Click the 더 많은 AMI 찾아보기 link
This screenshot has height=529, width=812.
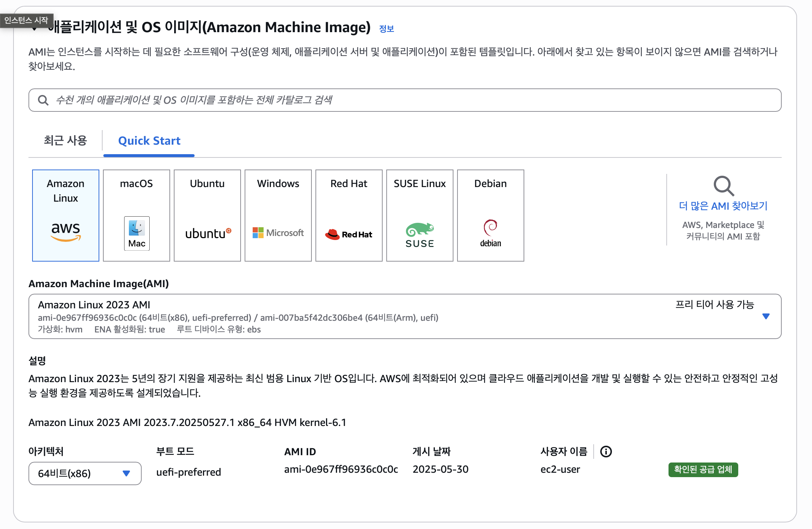[723, 206]
